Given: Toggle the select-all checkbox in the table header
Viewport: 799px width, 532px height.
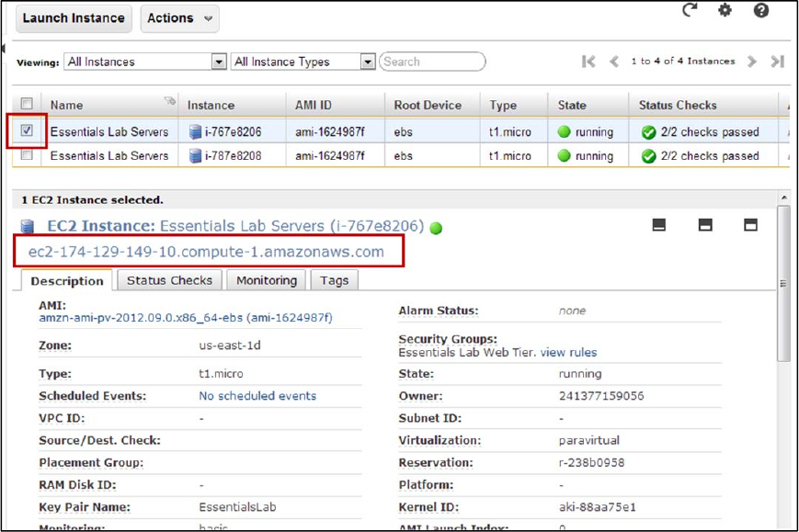Looking at the screenshot, I should (x=27, y=103).
